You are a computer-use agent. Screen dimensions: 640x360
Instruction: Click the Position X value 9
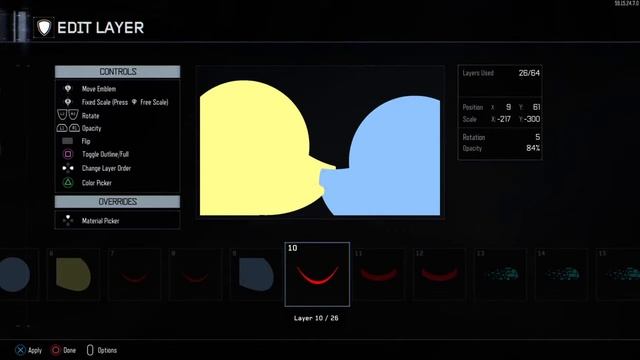coord(508,107)
